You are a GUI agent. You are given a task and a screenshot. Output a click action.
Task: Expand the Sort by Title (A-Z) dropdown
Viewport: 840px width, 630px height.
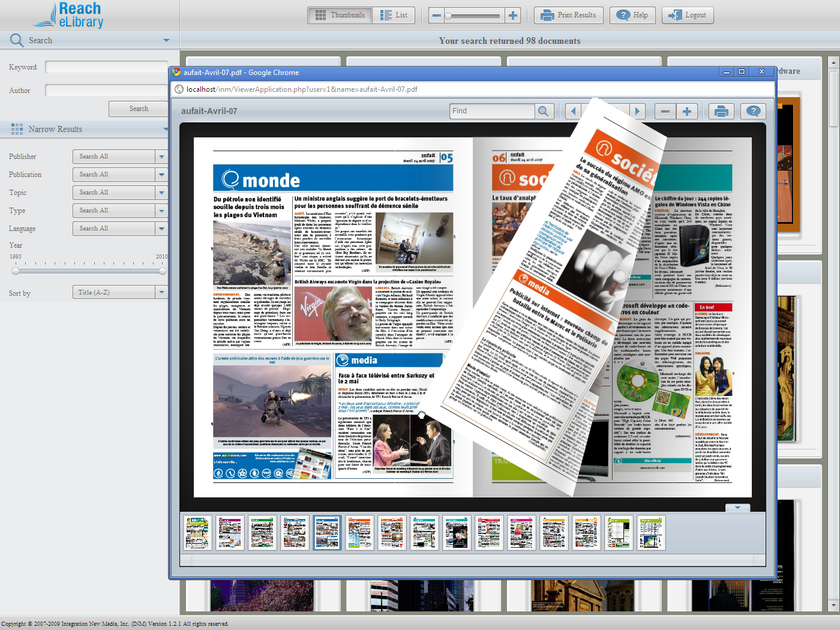tap(161, 292)
